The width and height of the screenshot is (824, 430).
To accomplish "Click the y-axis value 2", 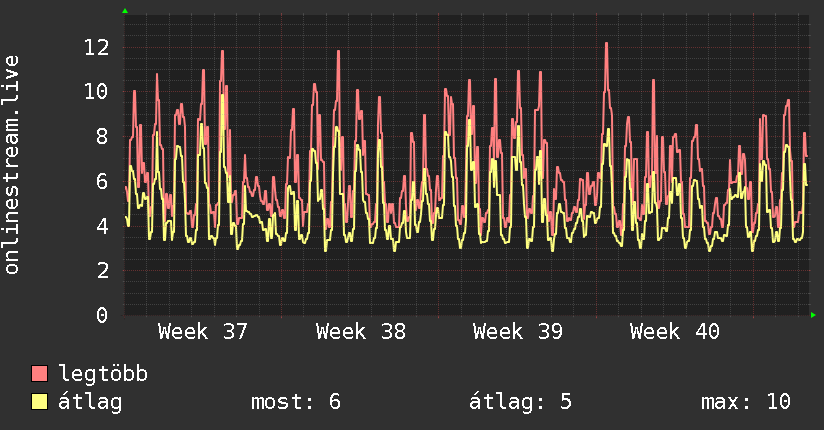I will tap(102, 271).
